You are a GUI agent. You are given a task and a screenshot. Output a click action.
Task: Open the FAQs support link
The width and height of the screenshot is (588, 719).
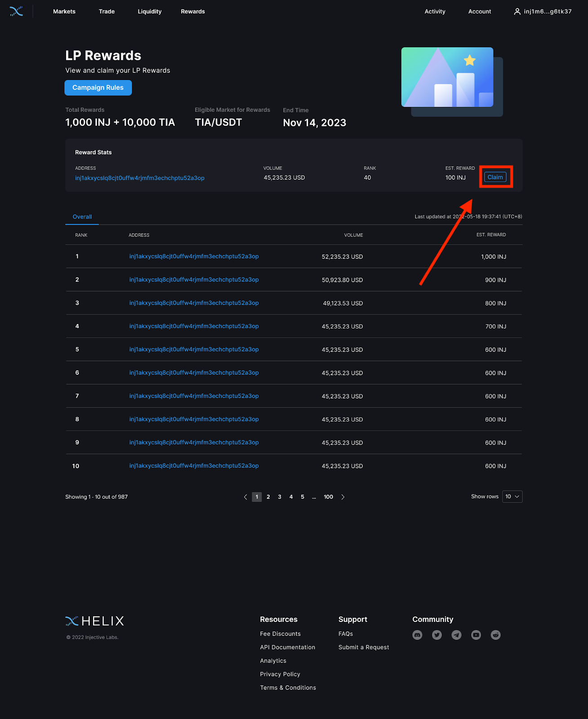[346, 634]
